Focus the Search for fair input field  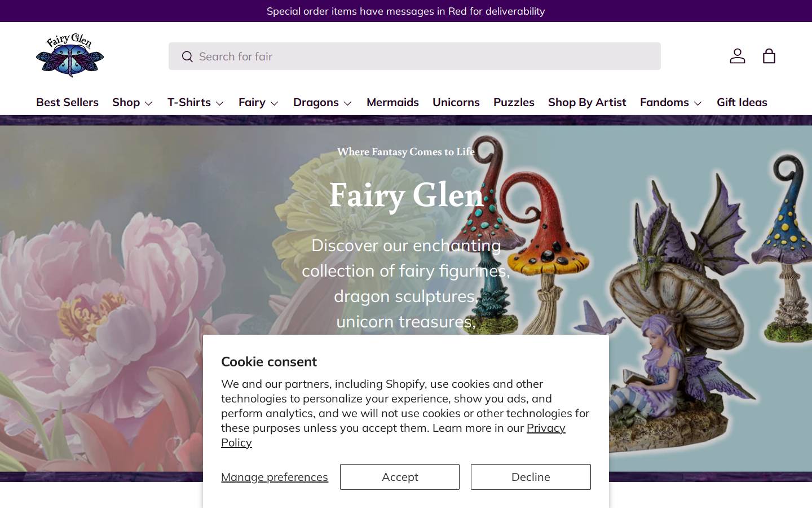click(414, 56)
